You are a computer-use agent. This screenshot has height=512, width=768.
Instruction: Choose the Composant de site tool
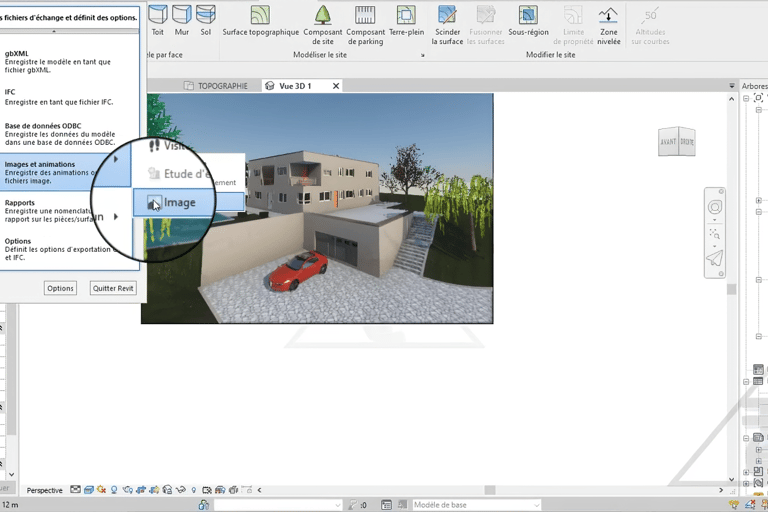pyautogui.click(x=323, y=24)
